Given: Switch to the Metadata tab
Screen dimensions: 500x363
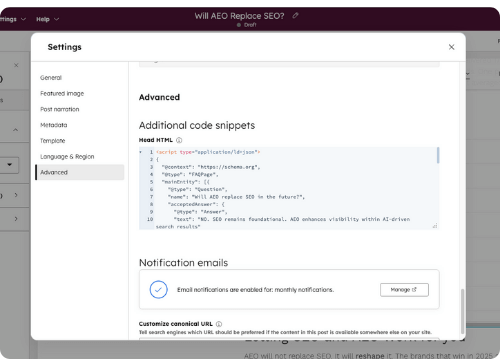Looking at the screenshot, I should click(x=54, y=125).
